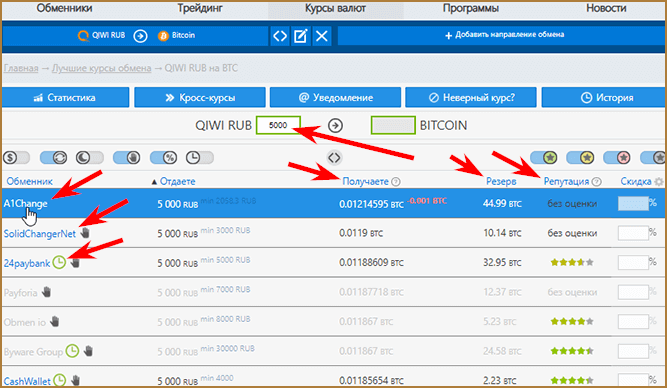Click the hand icon next to Byware Group
Screen dimensions: 667x388
(x=88, y=351)
